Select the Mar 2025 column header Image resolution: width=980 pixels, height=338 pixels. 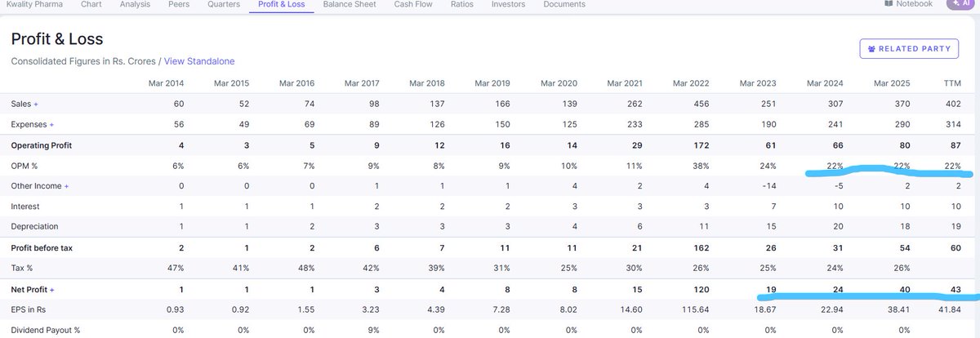pyautogui.click(x=892, y=83)
